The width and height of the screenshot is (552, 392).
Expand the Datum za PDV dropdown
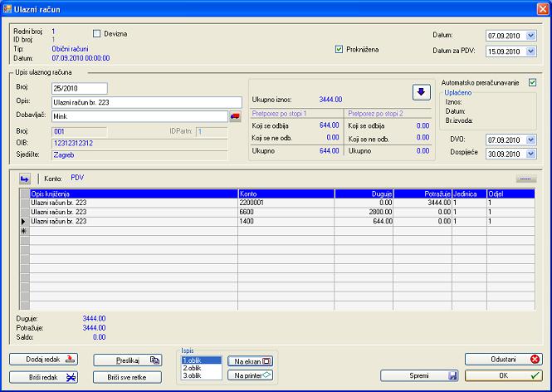pyautogui.click(x=531, y=51)
